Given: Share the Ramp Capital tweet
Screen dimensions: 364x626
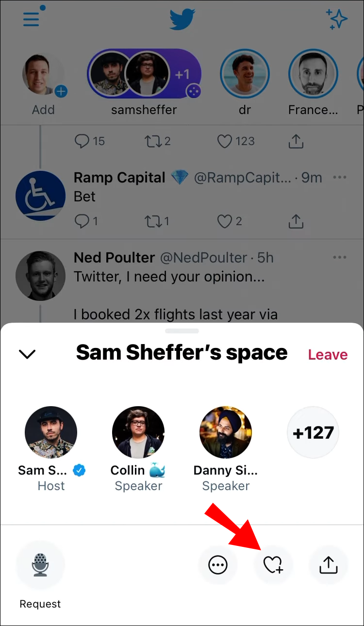Looking at the screenshot, I should (x=296, y=221).
